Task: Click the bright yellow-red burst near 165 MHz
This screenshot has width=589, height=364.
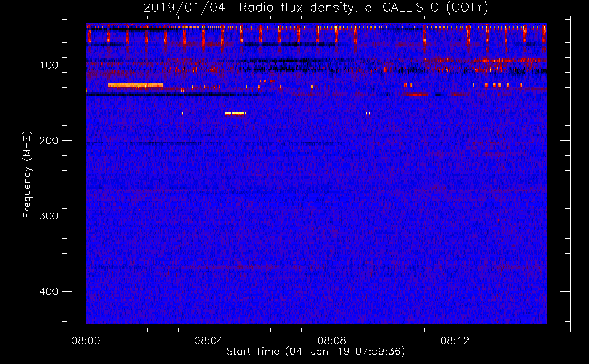Action: 236,113
